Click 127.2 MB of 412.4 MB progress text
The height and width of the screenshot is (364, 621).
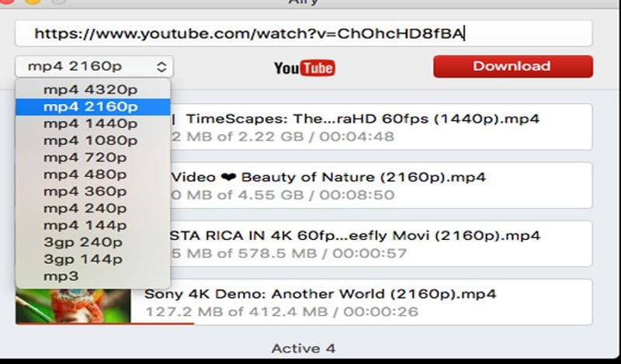[237, 312]
